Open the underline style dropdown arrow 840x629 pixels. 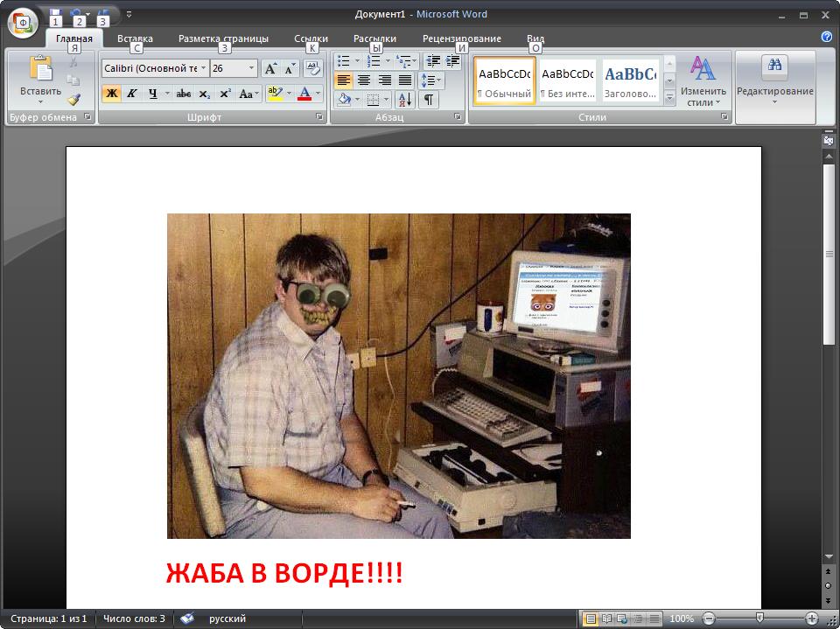coord(166,94)
